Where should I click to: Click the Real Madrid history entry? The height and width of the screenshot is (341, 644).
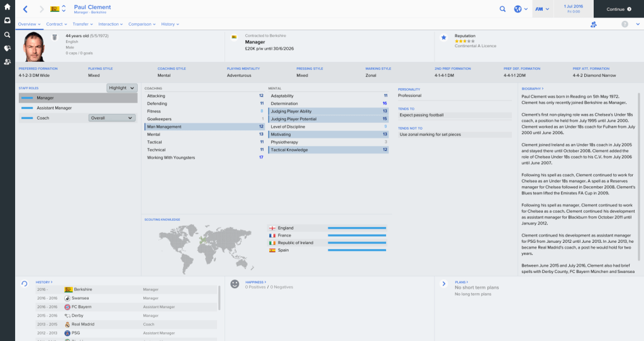[x=82, y=324]
